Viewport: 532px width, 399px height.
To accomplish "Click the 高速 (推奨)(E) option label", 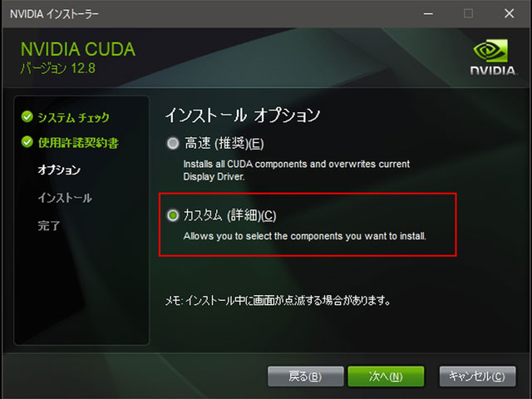I will (224, 144).
